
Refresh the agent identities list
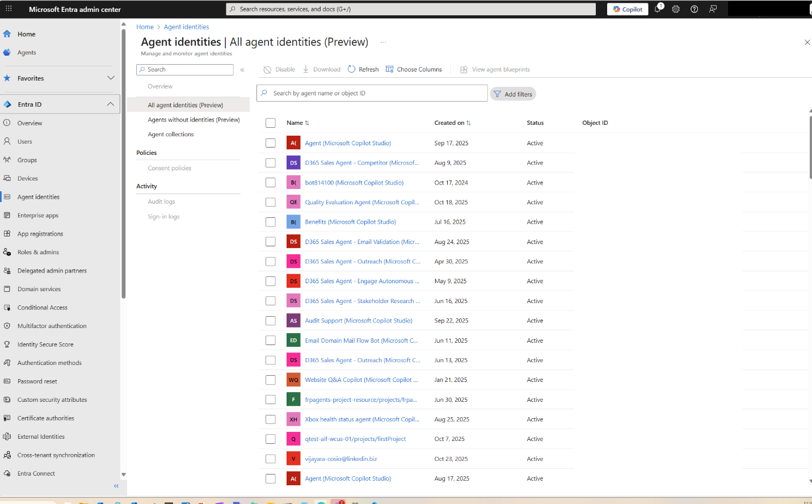[x=363, y=69]
